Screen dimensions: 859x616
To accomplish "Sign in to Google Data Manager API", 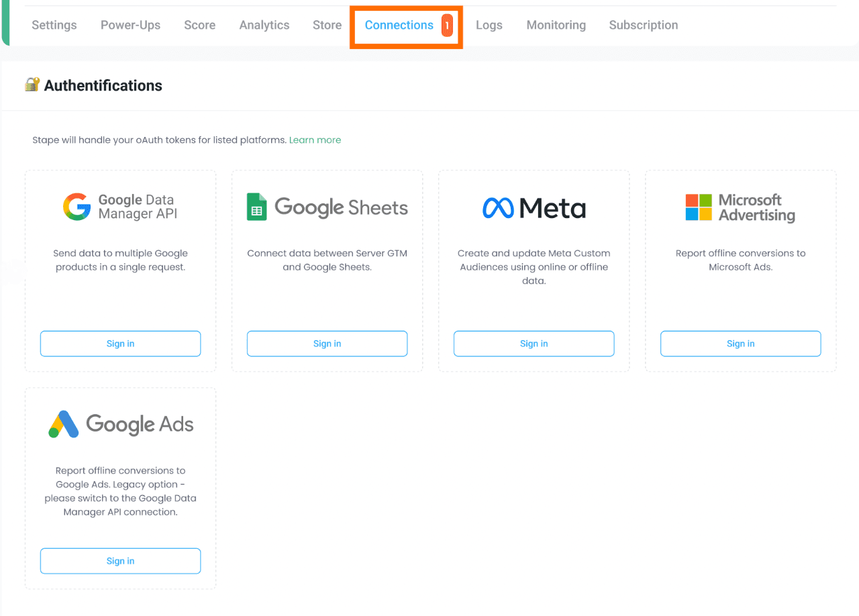I will coord(120,344).
